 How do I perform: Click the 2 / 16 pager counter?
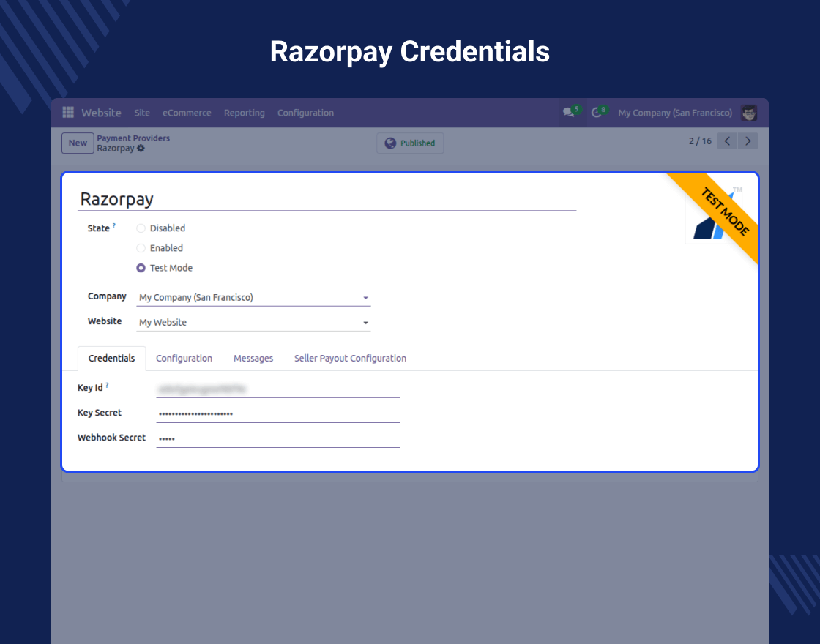(x=700, y=141)
